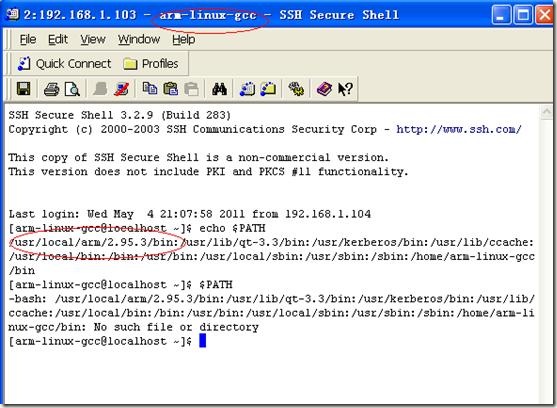Click the binoculars Find icon
Image resolution: width=557 pixels, height=408 pixels.
219,89
